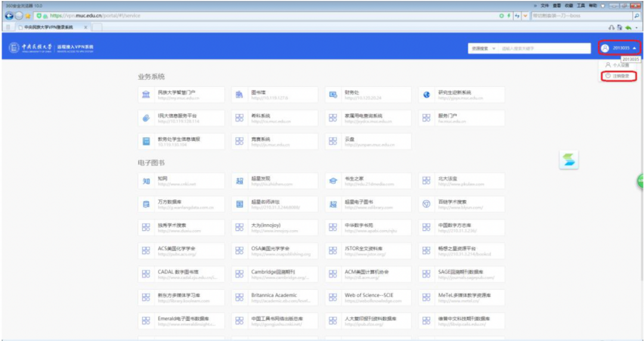Image resolution: width=644 pixels, height=341 pixels.
Task: Open the 民族大学智慧门户 building icon
Action: [x=146, y=95]
